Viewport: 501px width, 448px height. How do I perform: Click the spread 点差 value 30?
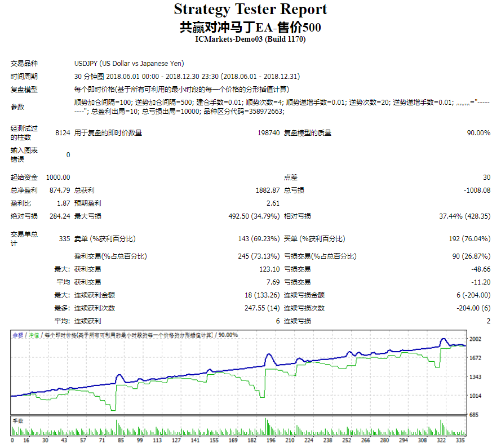pyautogui.click(x=486, y=178)
